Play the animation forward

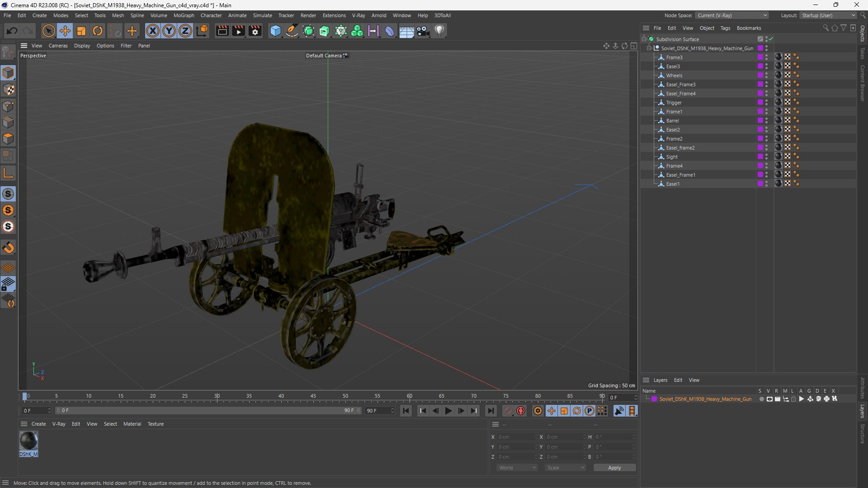[x=448, y=411]
